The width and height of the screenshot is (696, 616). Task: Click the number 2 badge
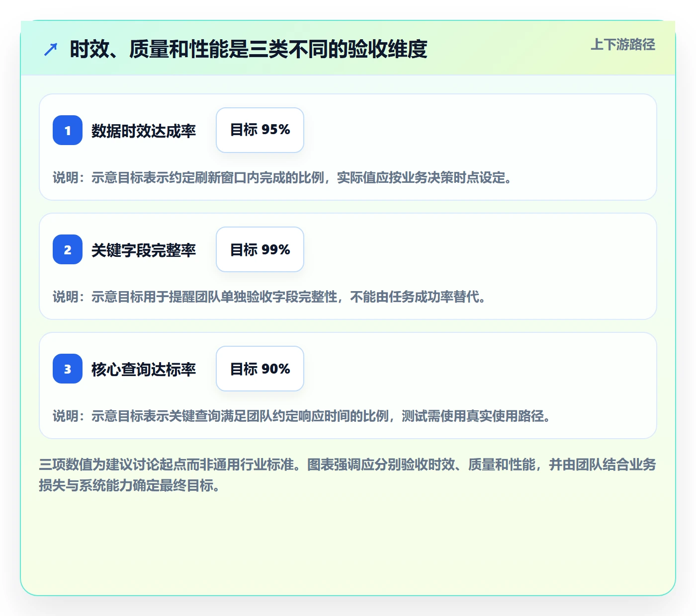pos(68,249)
